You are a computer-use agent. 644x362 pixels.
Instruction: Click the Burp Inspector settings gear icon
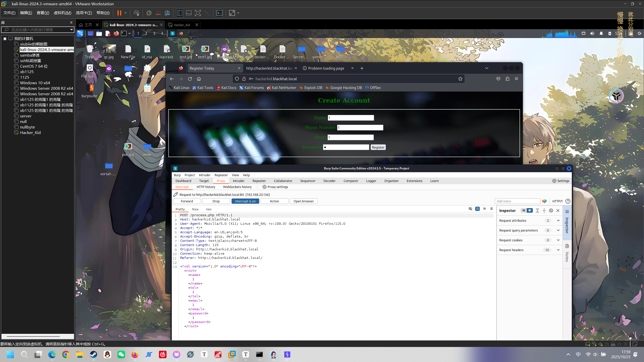coord(551,210)
